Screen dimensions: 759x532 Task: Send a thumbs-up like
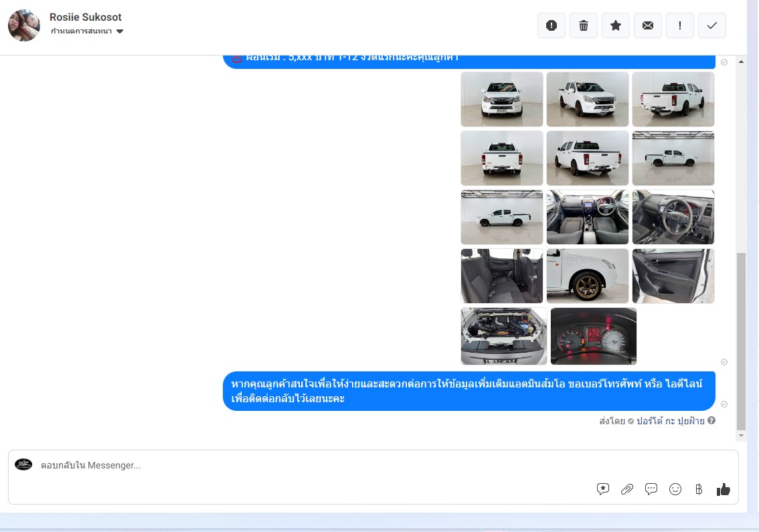click(x=723, y=489)
